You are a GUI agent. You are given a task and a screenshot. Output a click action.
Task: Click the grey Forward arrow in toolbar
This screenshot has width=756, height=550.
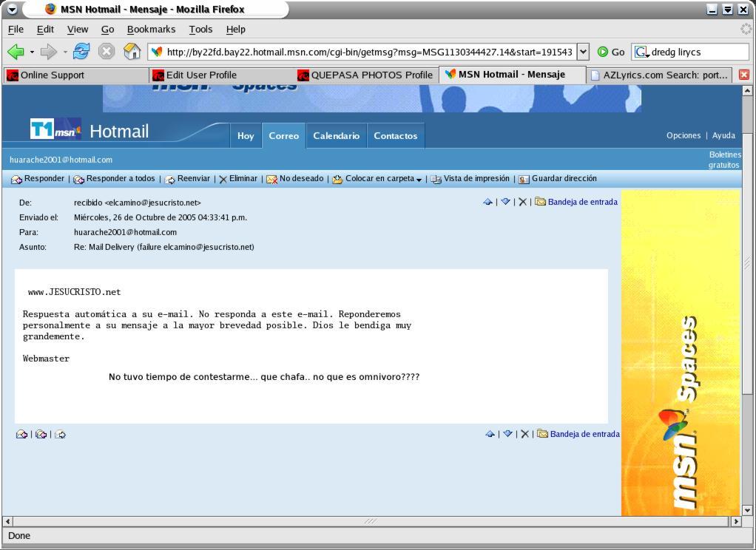[48, 52]
